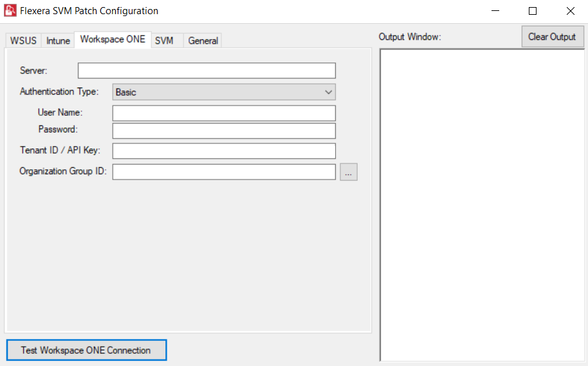This screenshot has width=588, height=366.
Task: Focus the Server text field
Action: (x=207, y=70)
